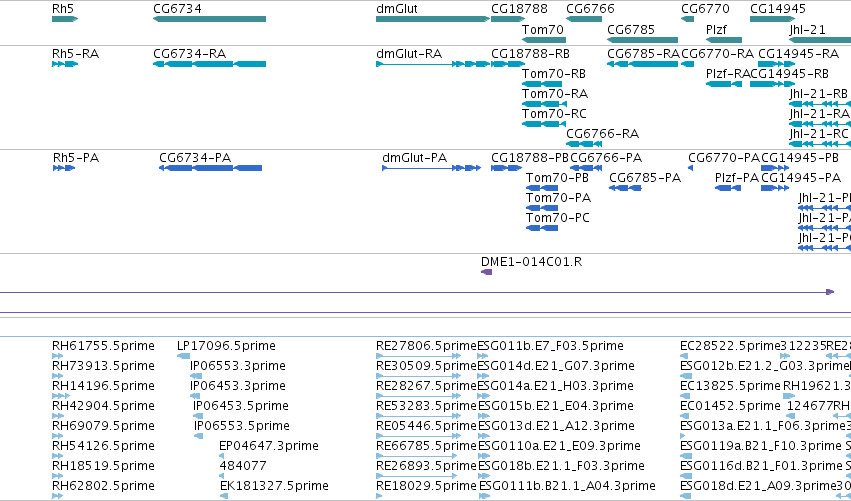Click the dmGlut-PA protein label
851x501 pixels.
point(415,158)
